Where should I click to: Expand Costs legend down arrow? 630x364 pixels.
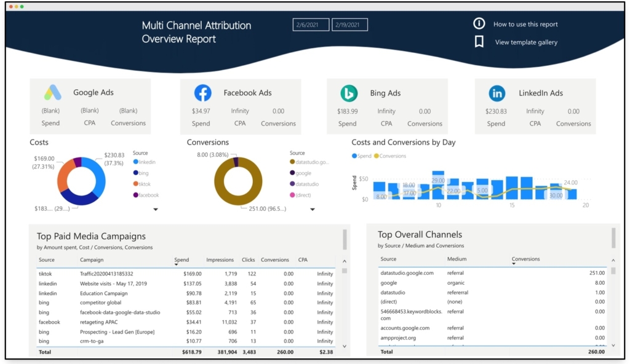click(156, 209)
